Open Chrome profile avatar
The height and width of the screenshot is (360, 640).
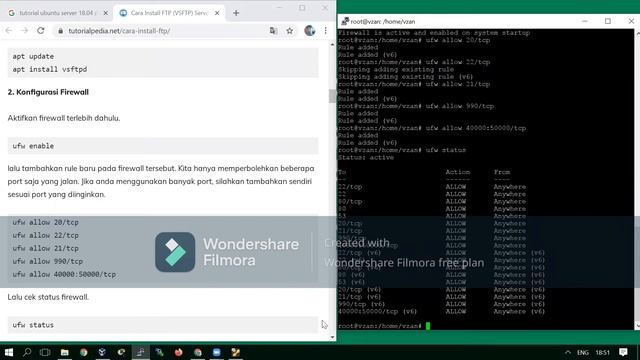click(310, 31)
